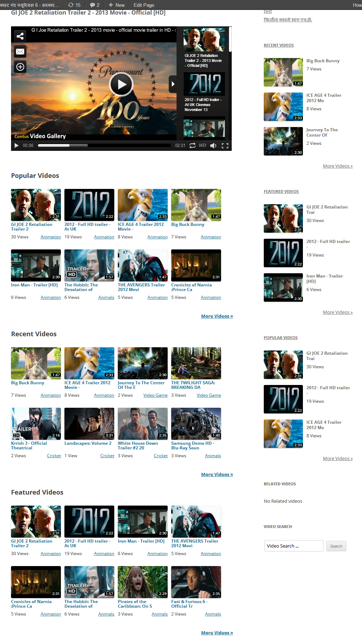Open Iron Man Trailer thumbnail in Featured Videos section
362x644 pixels.
pos(143,522)
